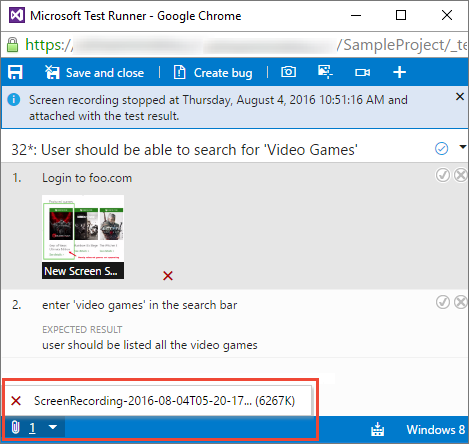Delete the screenshot attachment with red X

(x=168, y=276)
